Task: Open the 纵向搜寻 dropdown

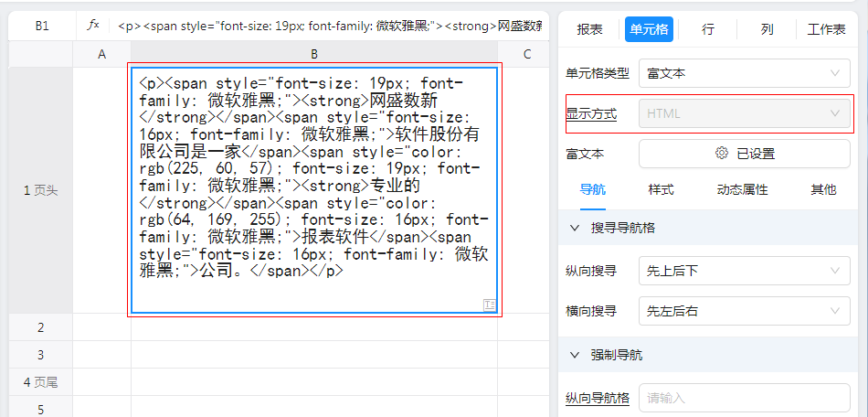Action: (744, 271)
